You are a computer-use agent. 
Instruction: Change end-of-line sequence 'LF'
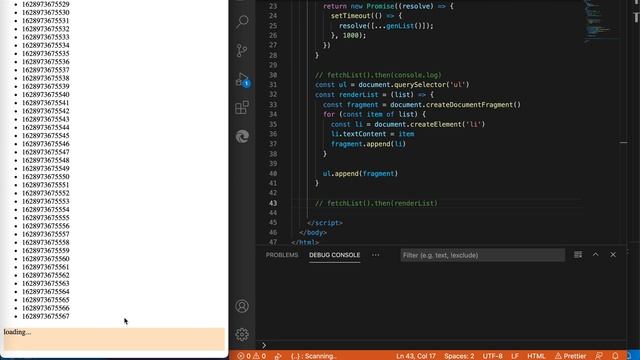tap(515, 356)
